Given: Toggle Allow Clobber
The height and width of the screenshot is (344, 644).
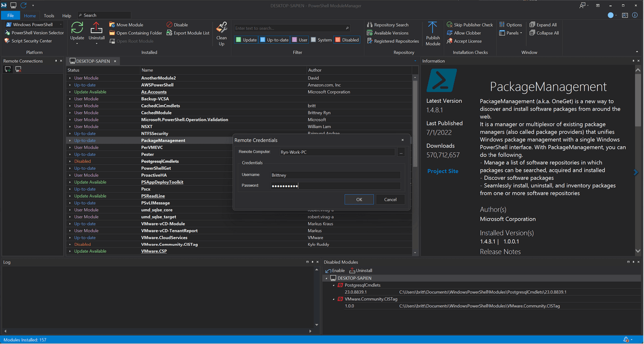Looking at the screenshot, I should pos(464,33).
